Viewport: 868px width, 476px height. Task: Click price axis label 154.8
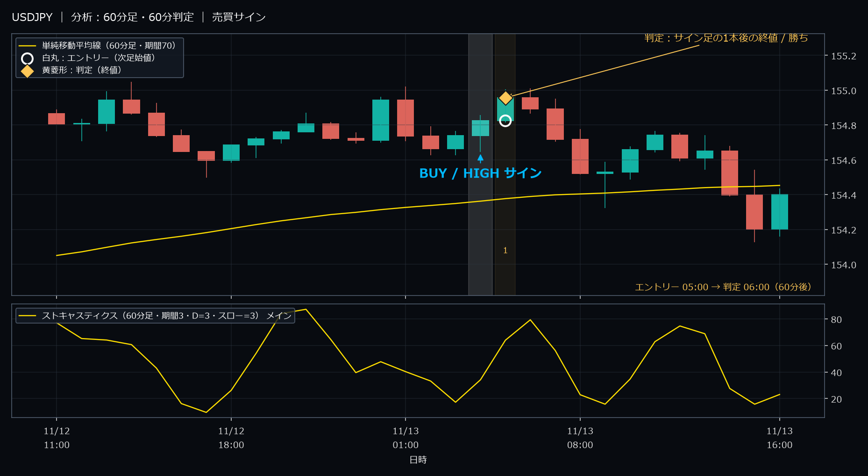tap(843, 125)
